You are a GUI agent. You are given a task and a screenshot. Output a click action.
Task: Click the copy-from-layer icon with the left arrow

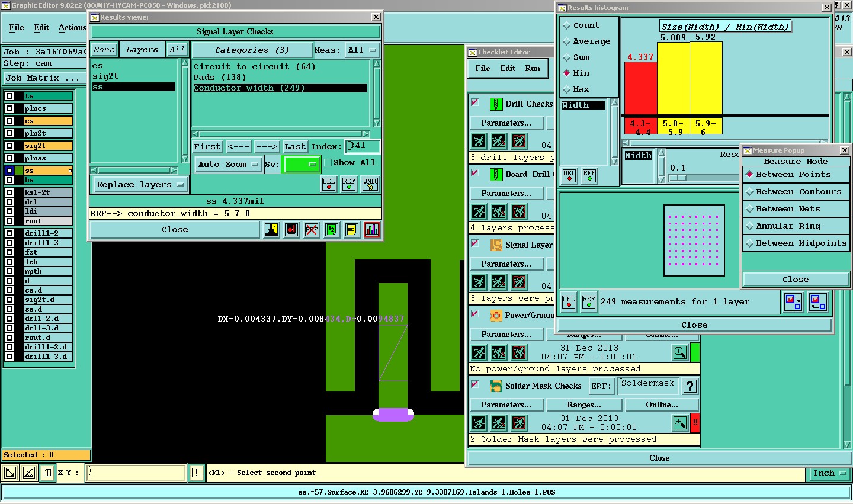tap(818, 302)
